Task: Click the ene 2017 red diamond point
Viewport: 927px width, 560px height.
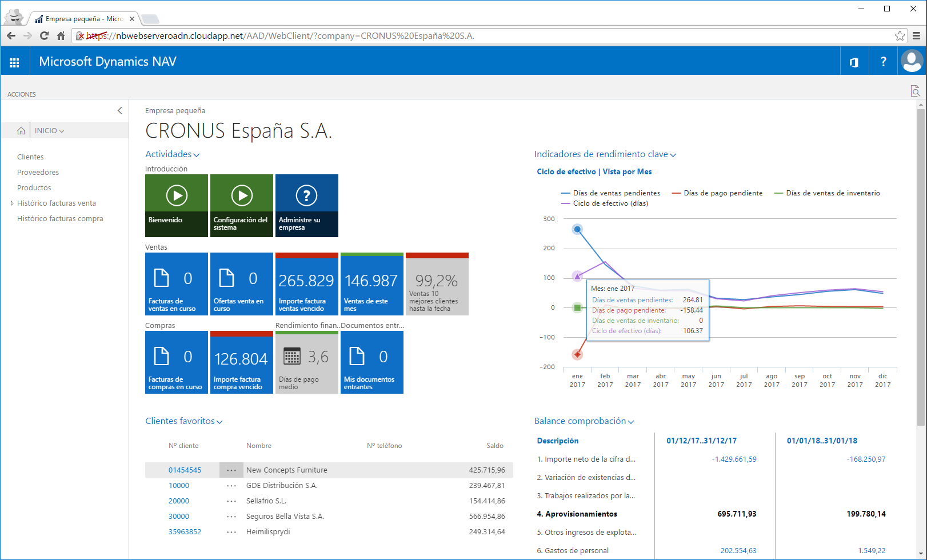Action: tap(577, 355)
